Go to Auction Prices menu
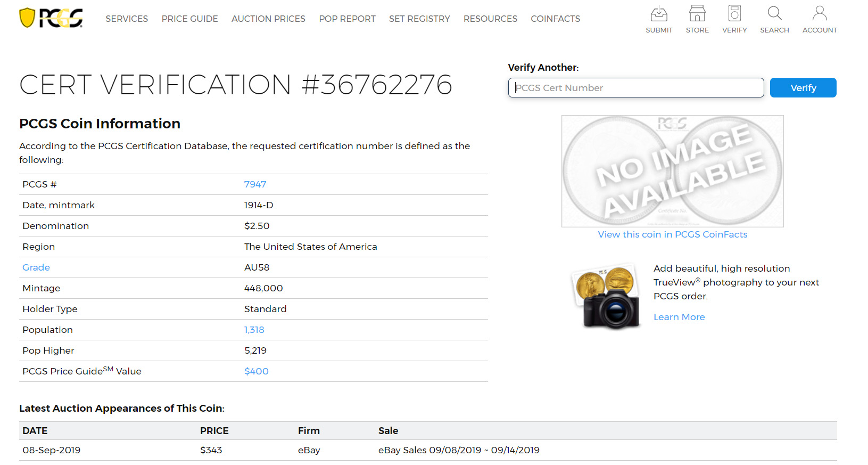 tap(268, 19)
